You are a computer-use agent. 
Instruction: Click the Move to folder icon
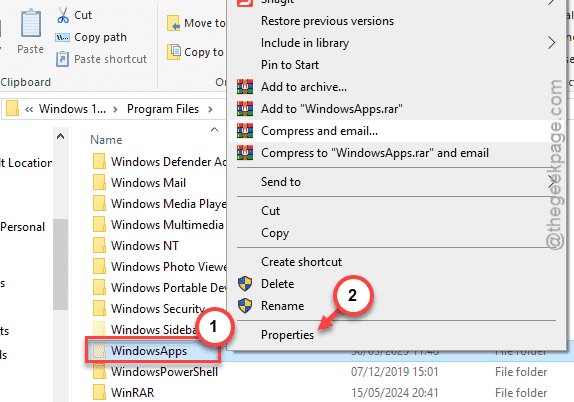[173, 23]
